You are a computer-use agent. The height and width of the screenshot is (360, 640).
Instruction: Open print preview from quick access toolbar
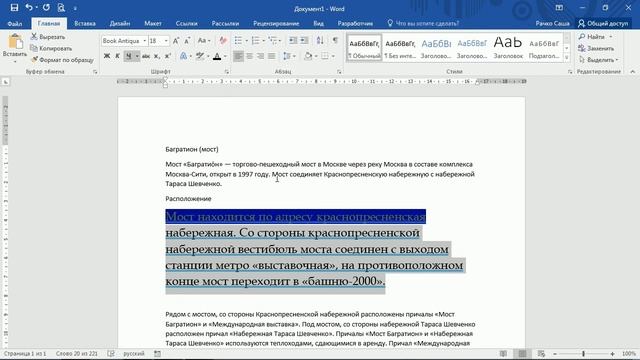(x=61, y=7)
